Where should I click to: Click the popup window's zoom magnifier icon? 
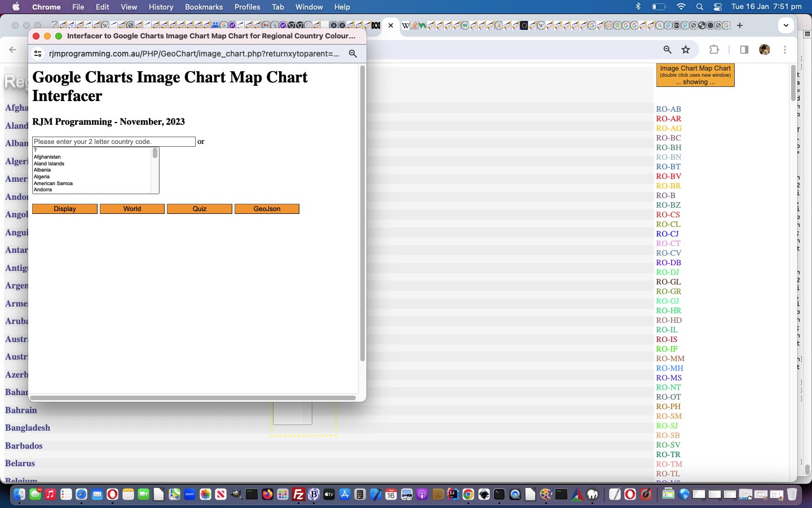click(x=353, y=54)
